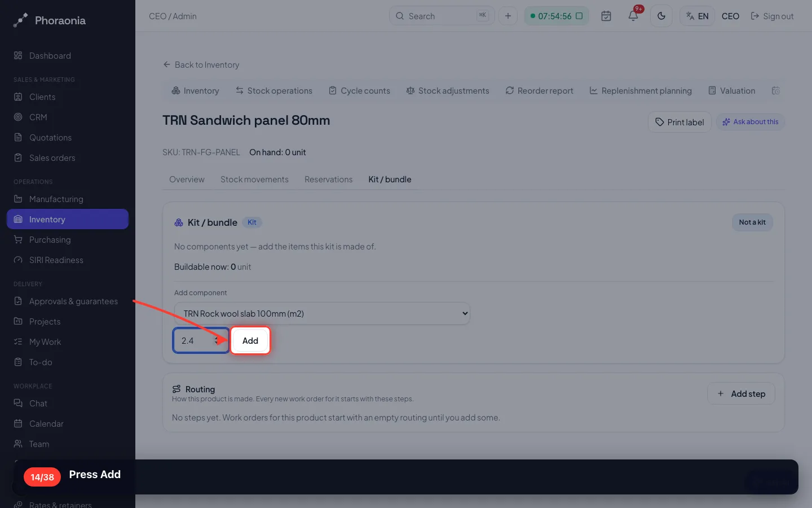Viewport: 812px width, 508px height.
Task: Click Add to add the component
Action: [x=250, y=341]
